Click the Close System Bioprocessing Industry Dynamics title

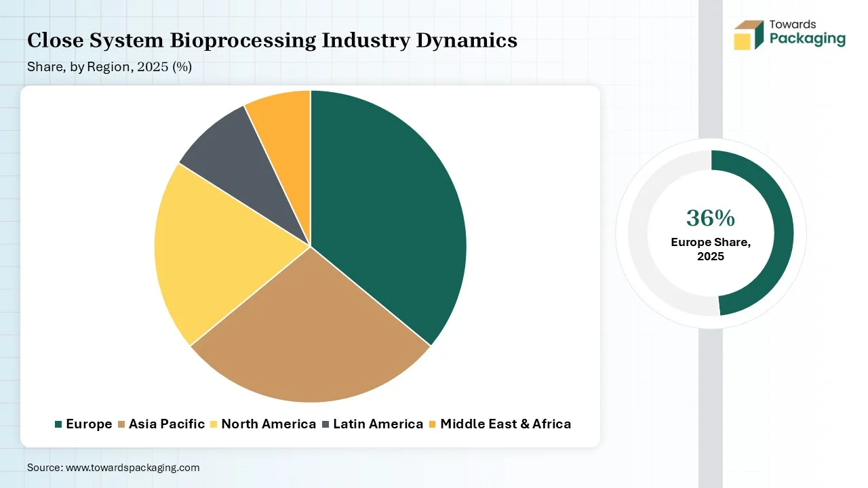click(272, 41)
